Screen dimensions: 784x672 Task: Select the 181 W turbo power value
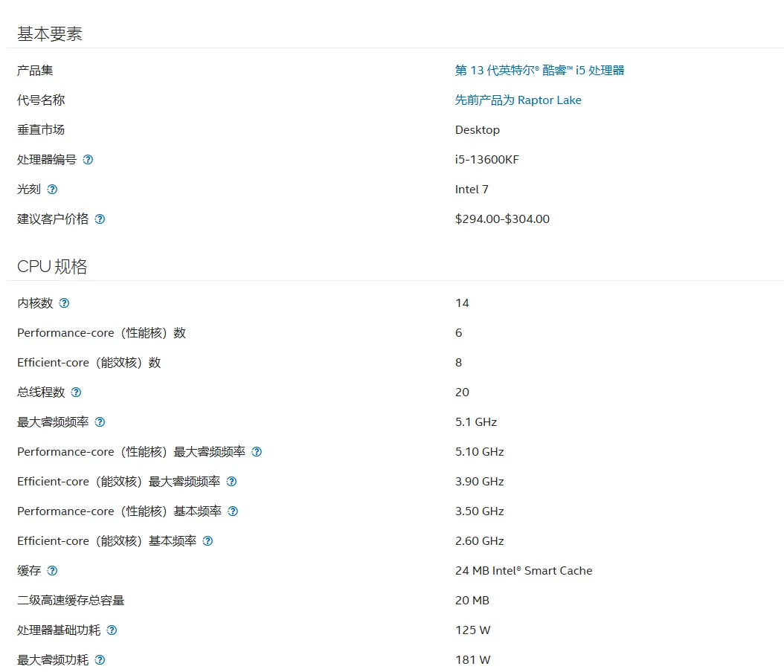point(473,660)
